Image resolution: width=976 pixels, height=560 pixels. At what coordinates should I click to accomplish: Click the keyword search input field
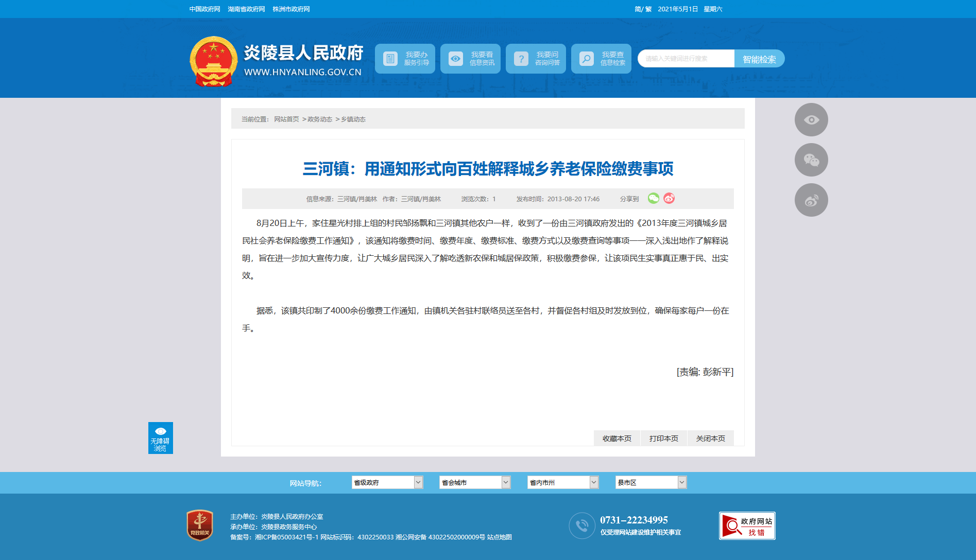tap(686, 59)
